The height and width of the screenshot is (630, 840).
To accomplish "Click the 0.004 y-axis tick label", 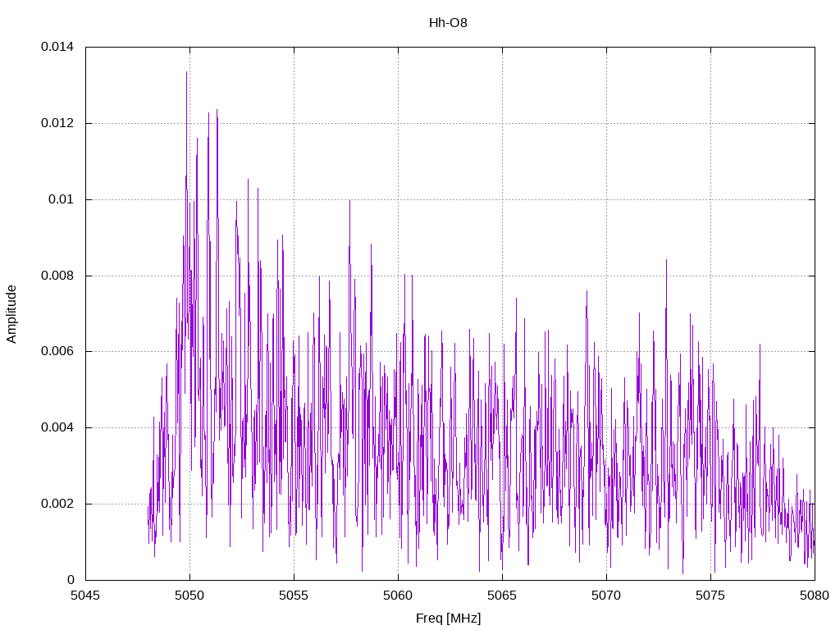I will [57, 427].
